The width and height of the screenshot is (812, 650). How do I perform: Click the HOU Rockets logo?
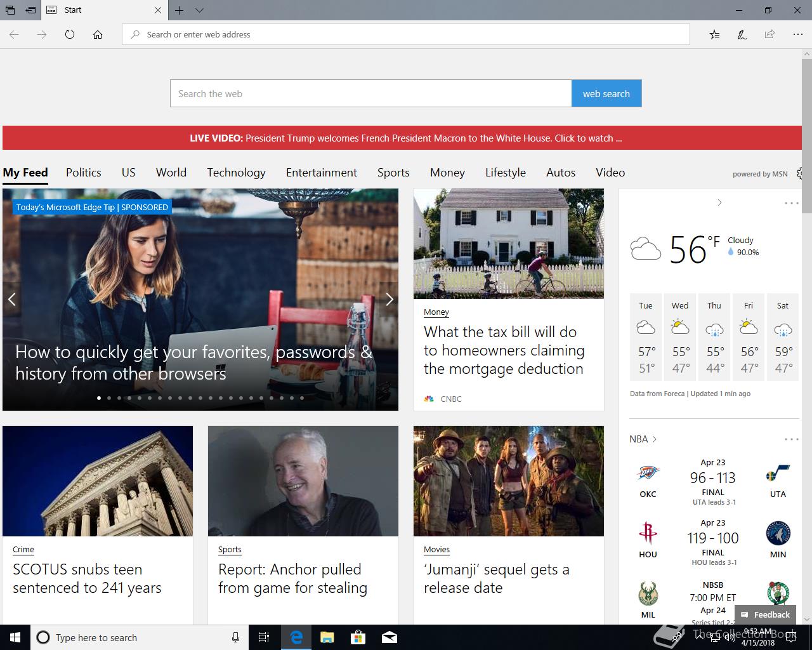coord(648,534)
